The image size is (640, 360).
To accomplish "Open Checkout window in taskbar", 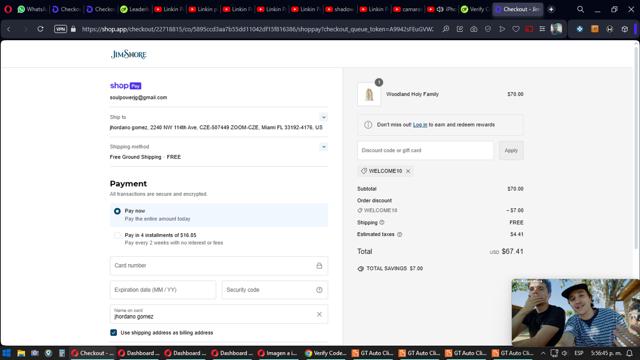I will pos(92,353).
